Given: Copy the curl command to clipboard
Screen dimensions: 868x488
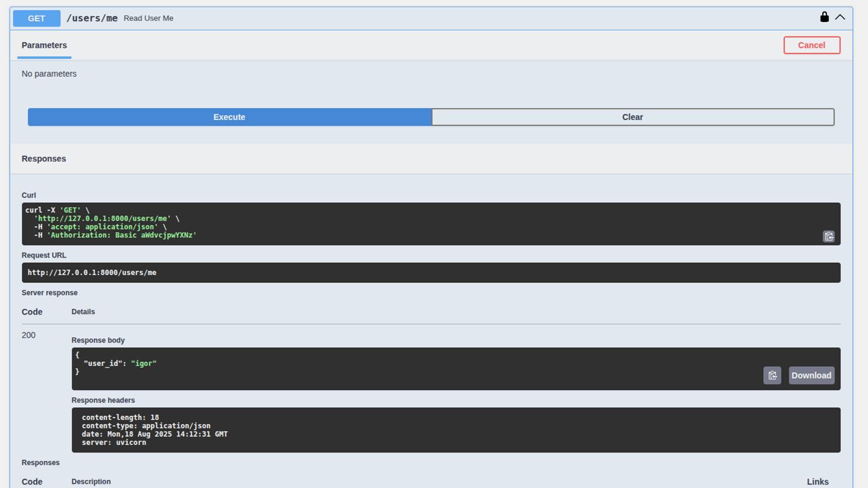Looking at the screenshot, I should point(828,237).
